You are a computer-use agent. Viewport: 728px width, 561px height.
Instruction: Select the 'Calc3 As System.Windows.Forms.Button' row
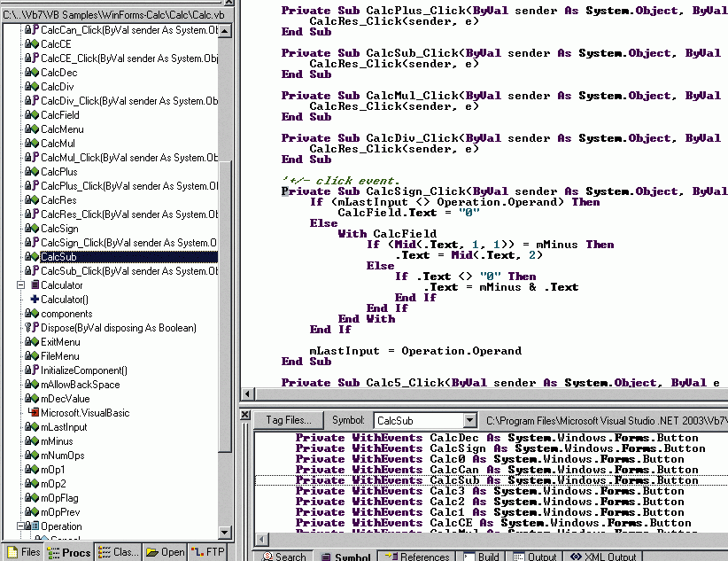(x=490, y=491)
